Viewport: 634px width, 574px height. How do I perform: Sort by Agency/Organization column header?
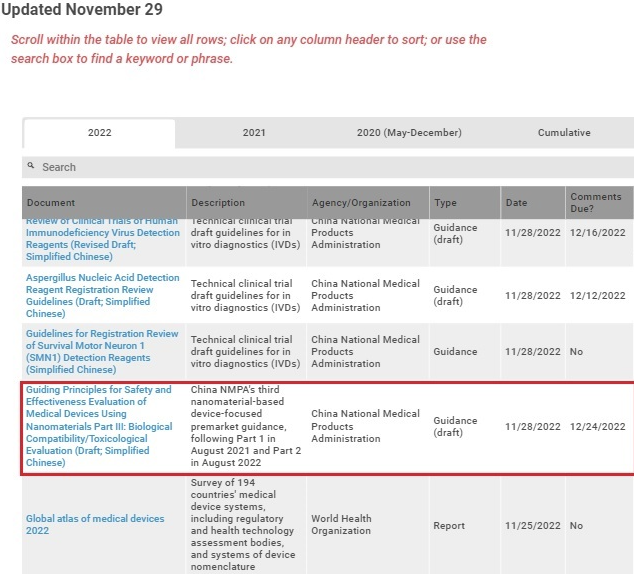[368, 203]
